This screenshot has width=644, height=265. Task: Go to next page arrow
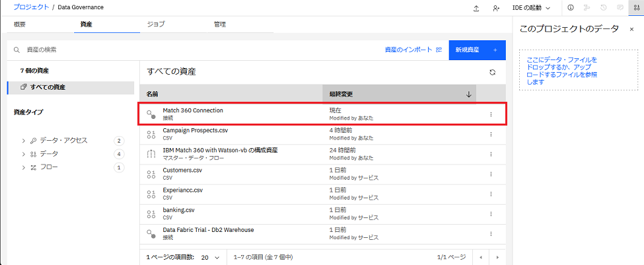497,257
